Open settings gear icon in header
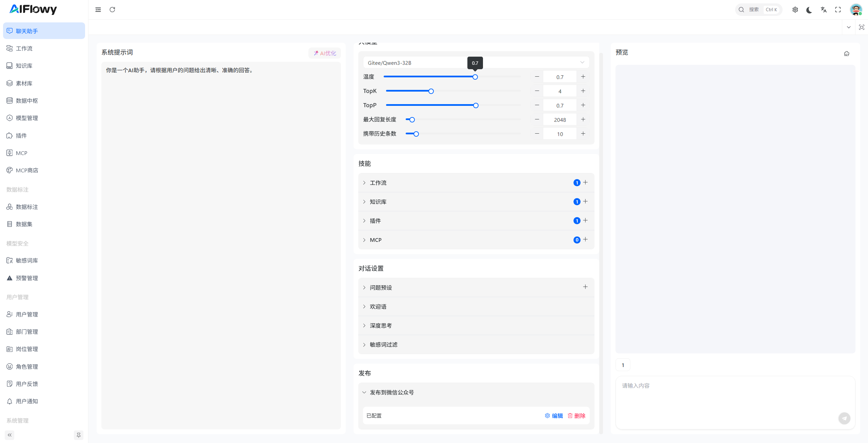The height and width of the screenshot is (443, 868). 795,10
